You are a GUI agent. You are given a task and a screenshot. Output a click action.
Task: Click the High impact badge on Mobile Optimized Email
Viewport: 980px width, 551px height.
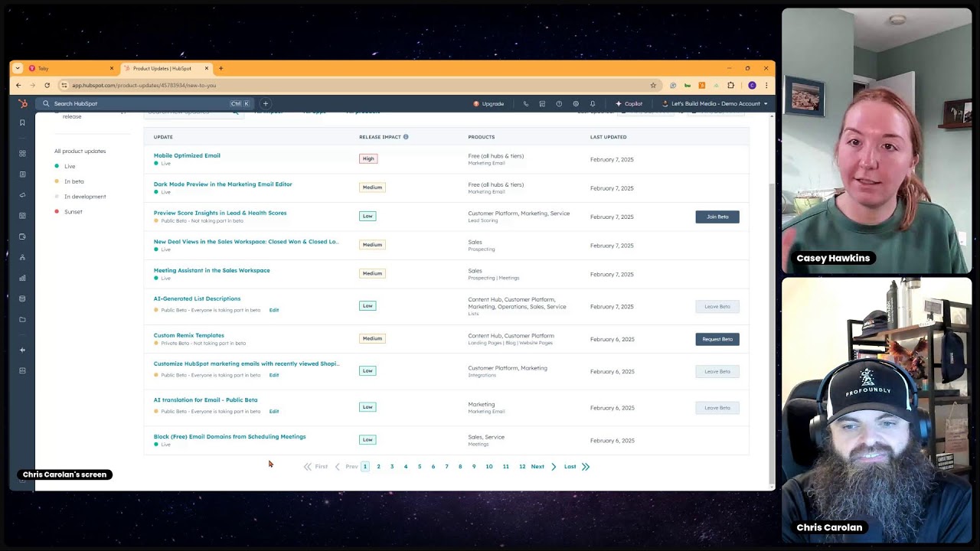click(x=368, y=158)
